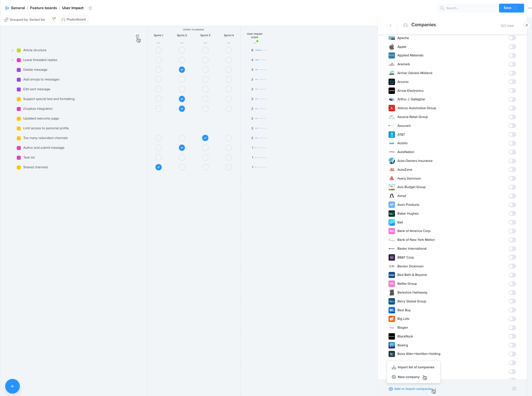Star the User Impact board
Viewport: 532px width, 396px height.
pyautogui.click(x=90, y=8)
